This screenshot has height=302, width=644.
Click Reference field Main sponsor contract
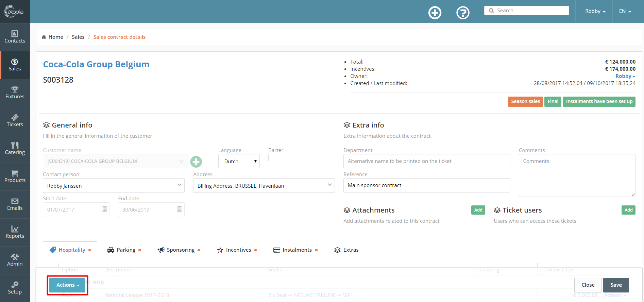[427, 185]
